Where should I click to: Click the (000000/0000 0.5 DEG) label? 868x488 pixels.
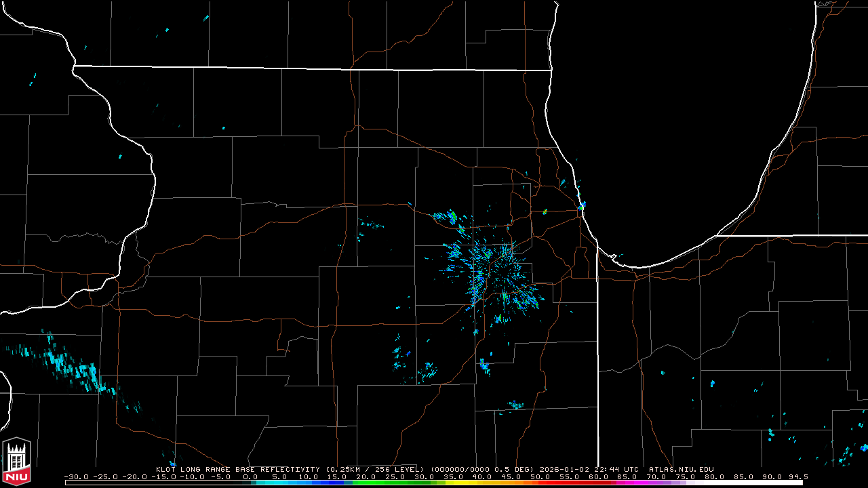(x=482, y=469)
